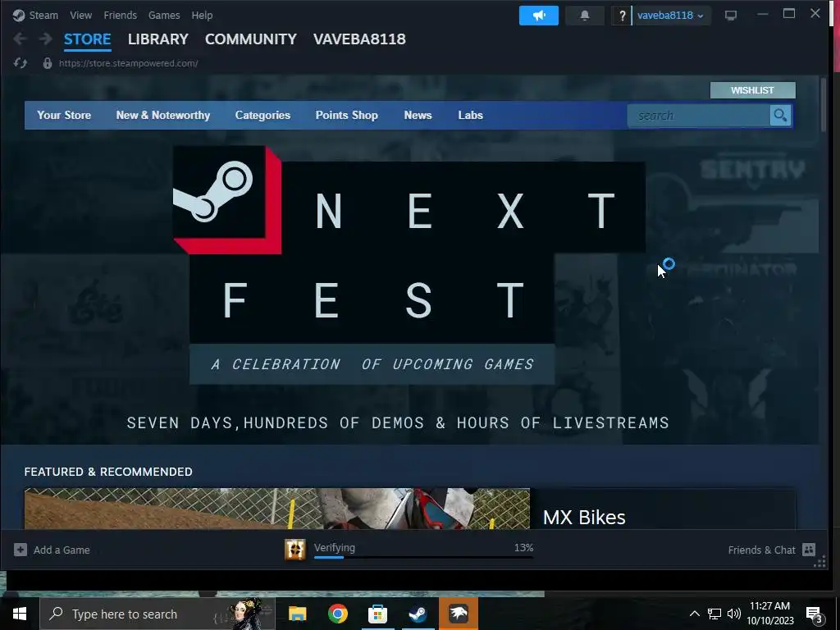Switch to the COMMUNITY tab
The width and height of the screenshot is (840, 630).
click(x=251, y=39)
